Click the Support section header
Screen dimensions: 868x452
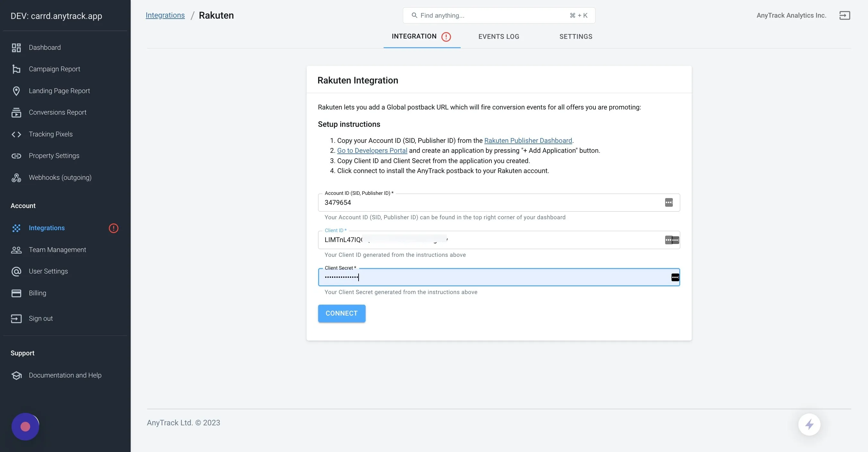click(x=22, y=353)
